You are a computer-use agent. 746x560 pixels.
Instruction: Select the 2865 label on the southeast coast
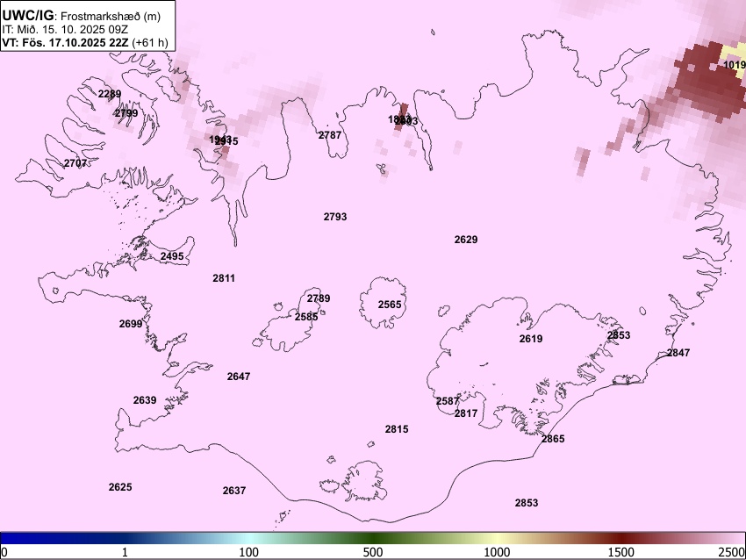click(553, 439)
